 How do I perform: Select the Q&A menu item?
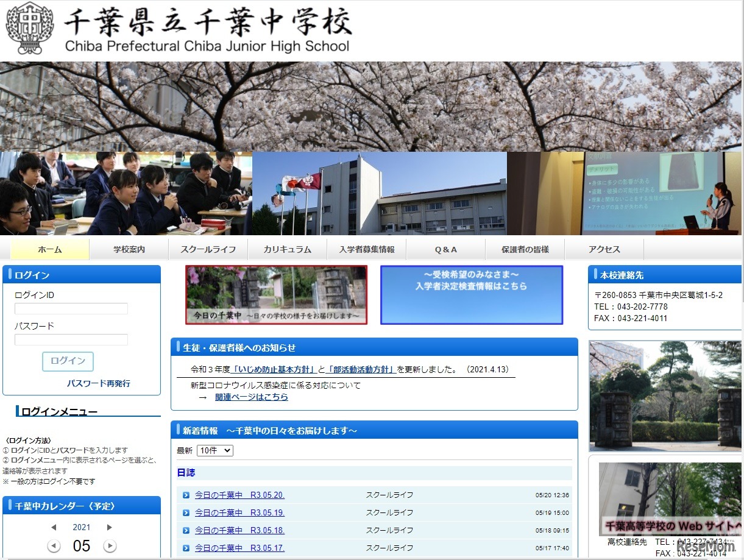445,249
